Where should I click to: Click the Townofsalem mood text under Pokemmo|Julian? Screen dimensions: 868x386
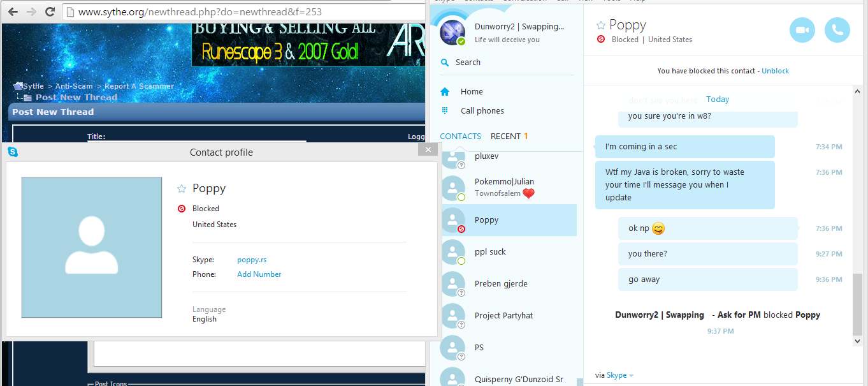click(498, 193)
